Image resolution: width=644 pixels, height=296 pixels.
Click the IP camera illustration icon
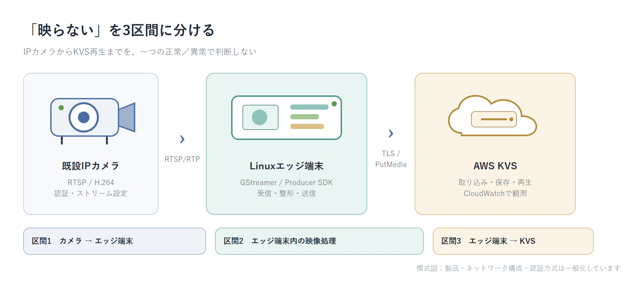point(93,121)
